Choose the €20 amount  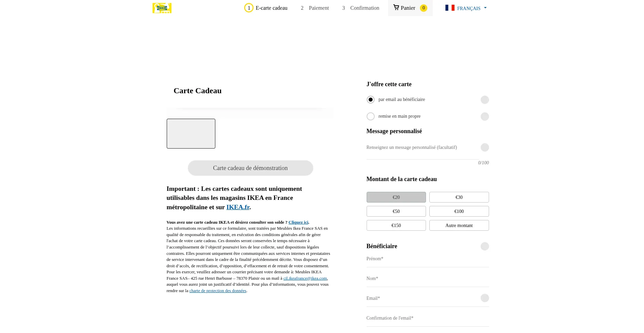[396, 197]
